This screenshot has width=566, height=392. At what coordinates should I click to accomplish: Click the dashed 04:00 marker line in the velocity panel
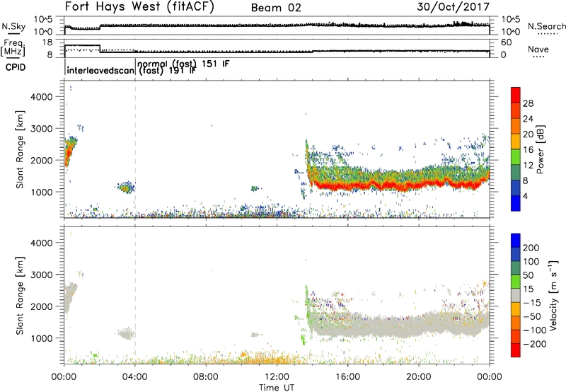pyautogui.click(x=135, y=296)
